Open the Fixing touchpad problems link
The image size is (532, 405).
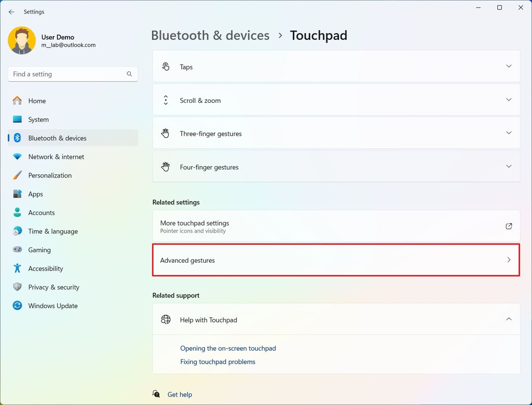(x=218, y=362)
